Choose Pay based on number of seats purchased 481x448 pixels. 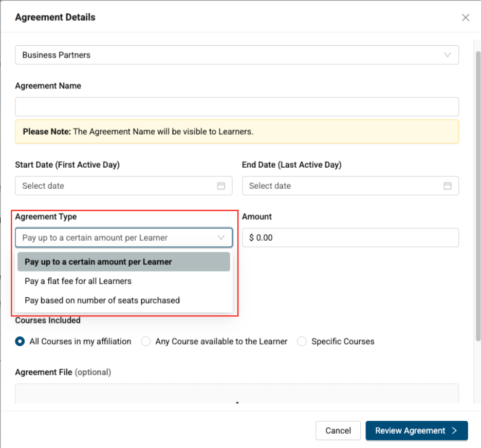124,300
